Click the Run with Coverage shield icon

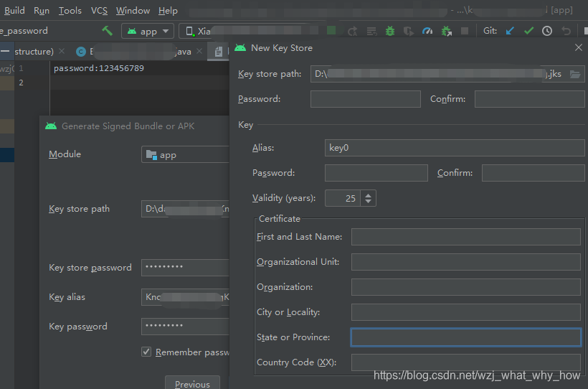(x=409, y=31)
